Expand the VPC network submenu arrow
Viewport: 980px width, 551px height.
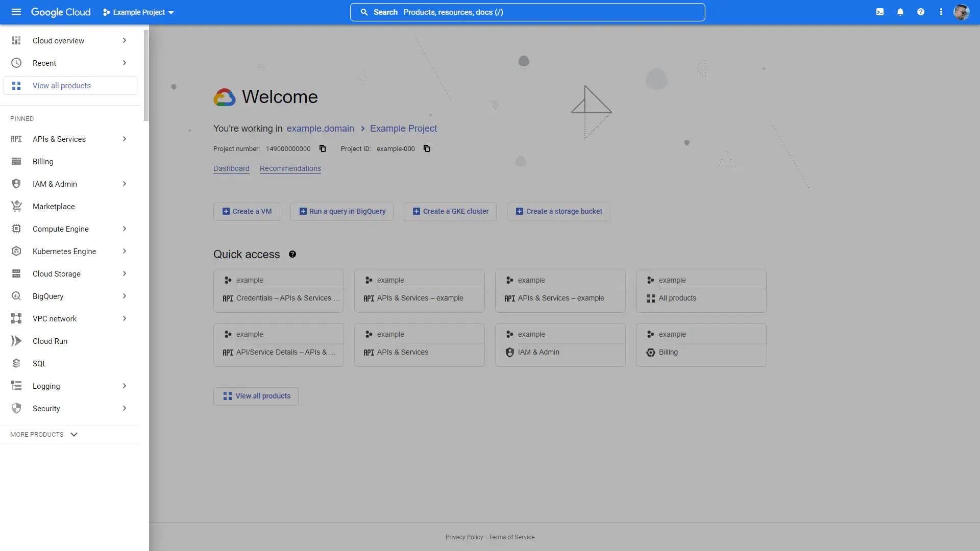coord(124,318)
